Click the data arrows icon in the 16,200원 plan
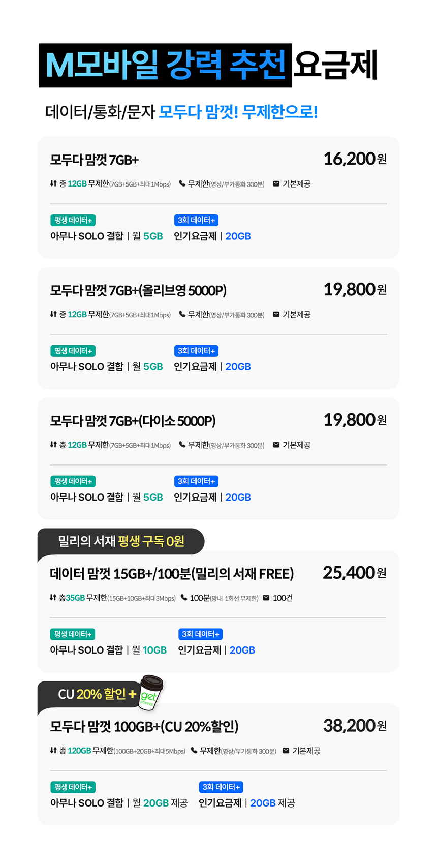 (53, 183)
